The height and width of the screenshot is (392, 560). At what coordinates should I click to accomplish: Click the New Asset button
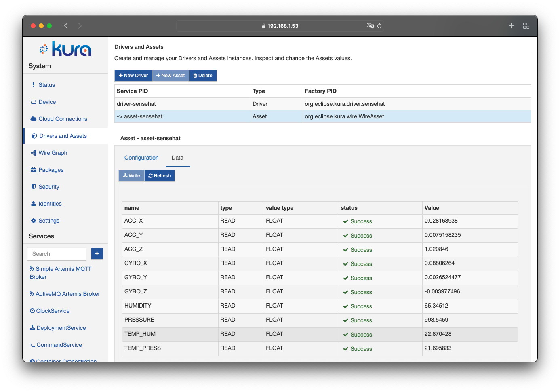click(x=171, y=76)
